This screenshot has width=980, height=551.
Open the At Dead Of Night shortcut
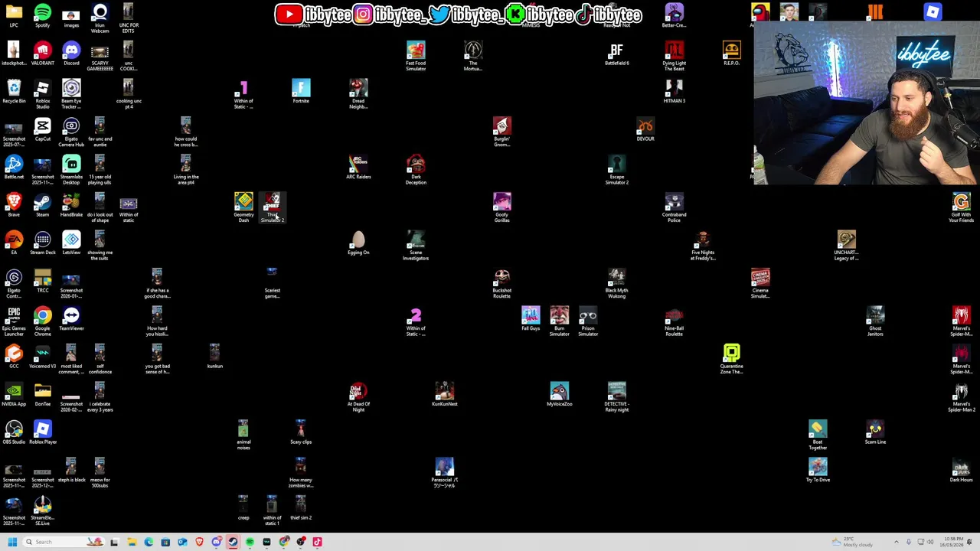pos(358,398)
